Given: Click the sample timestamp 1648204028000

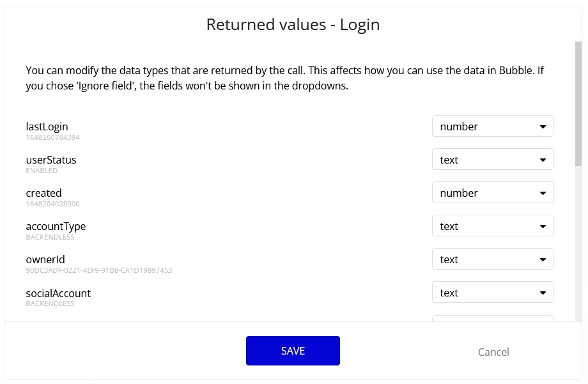Looking at the screenshot, I should (52, 204).
